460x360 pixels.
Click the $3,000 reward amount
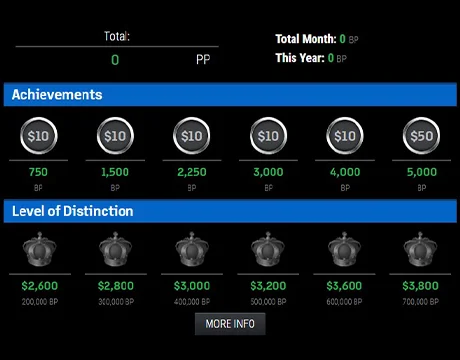click(x=192, y=286)
